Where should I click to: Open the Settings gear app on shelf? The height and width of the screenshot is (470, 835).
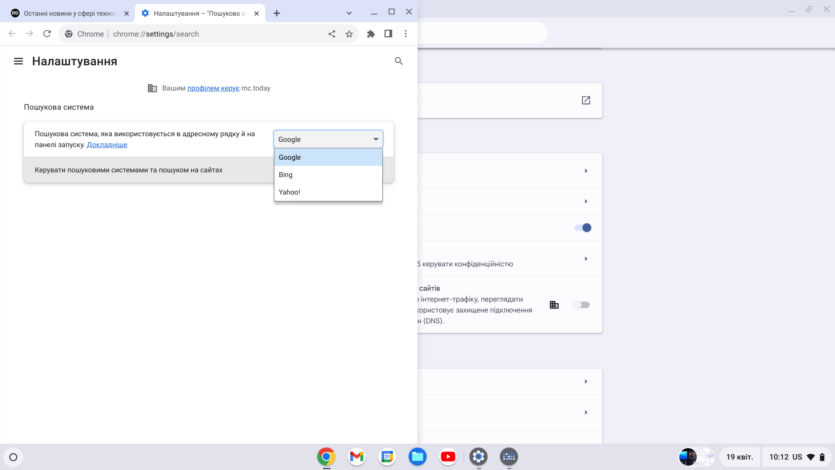pyautogui.click(x=478, y=457)
